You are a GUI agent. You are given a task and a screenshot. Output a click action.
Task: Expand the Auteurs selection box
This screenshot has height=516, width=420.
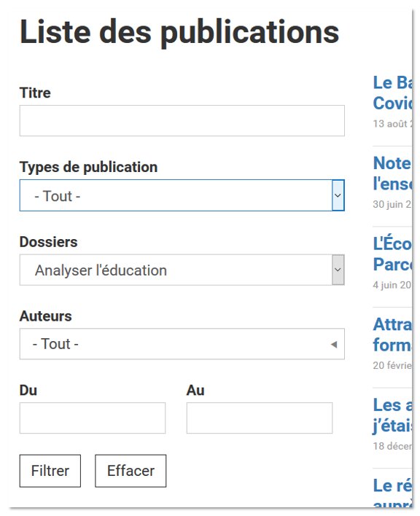(182, 344)
